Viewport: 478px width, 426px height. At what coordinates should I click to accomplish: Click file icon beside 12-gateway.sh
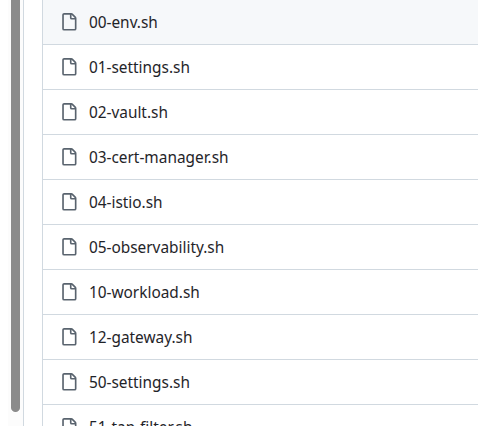(69, 337)
